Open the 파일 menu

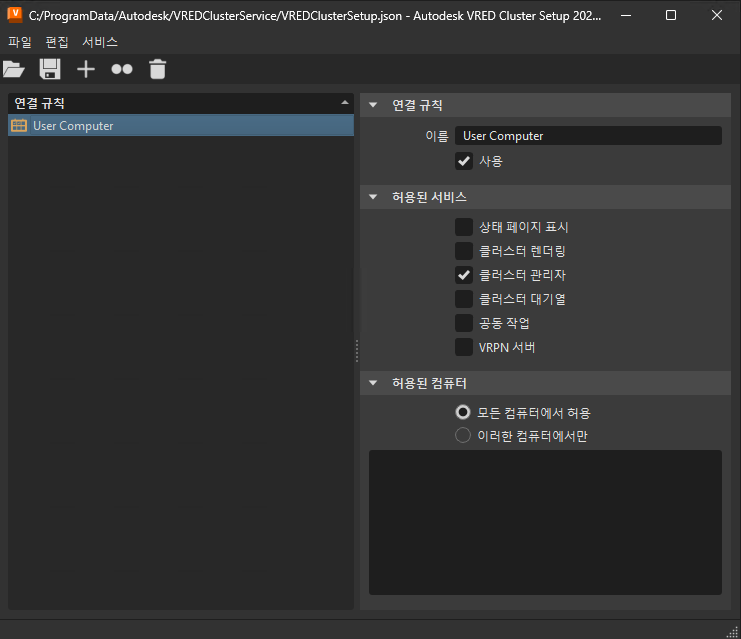[20, 42]
